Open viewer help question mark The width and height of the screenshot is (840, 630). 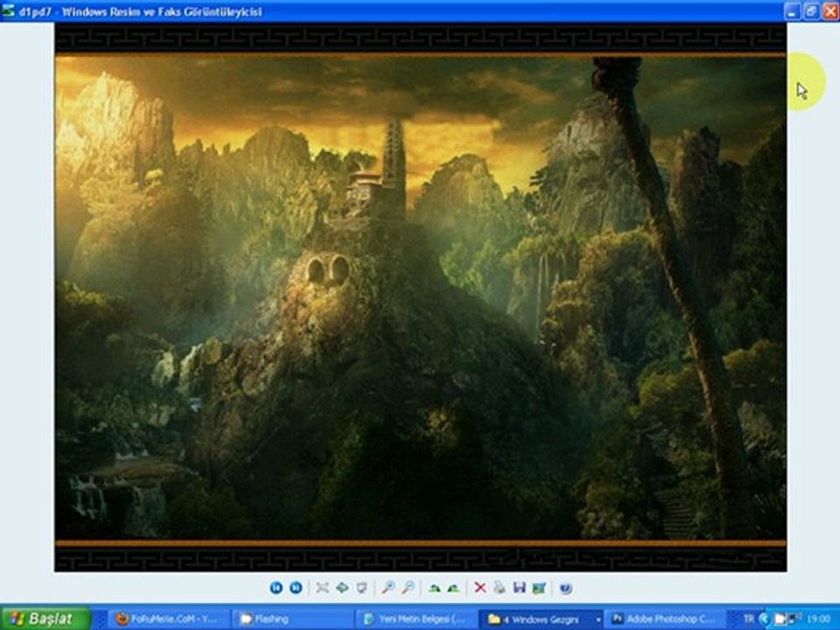tap(565, 588)
